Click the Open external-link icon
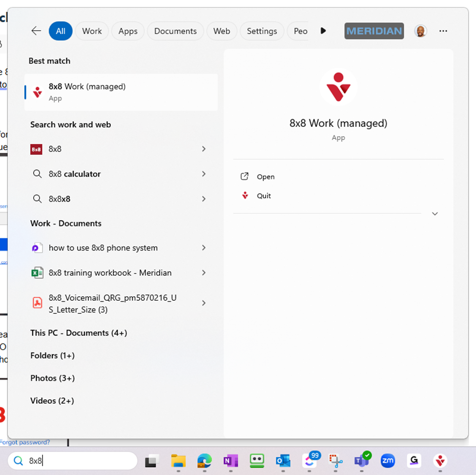The width and height of the screenshot is (476, 475). tap(245, 176)
